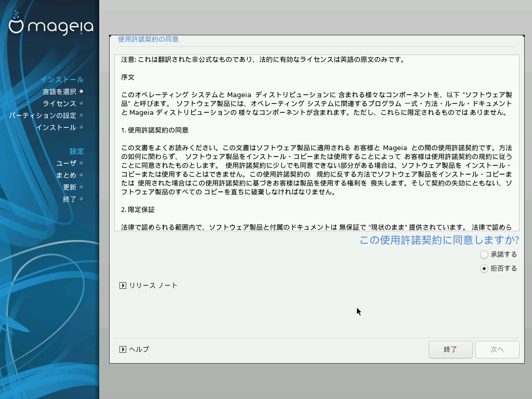Screen dimensions: 532x399
Task: Click the '注意:' notice line in license
Action: pyautogui.click(x=263, y=60)
